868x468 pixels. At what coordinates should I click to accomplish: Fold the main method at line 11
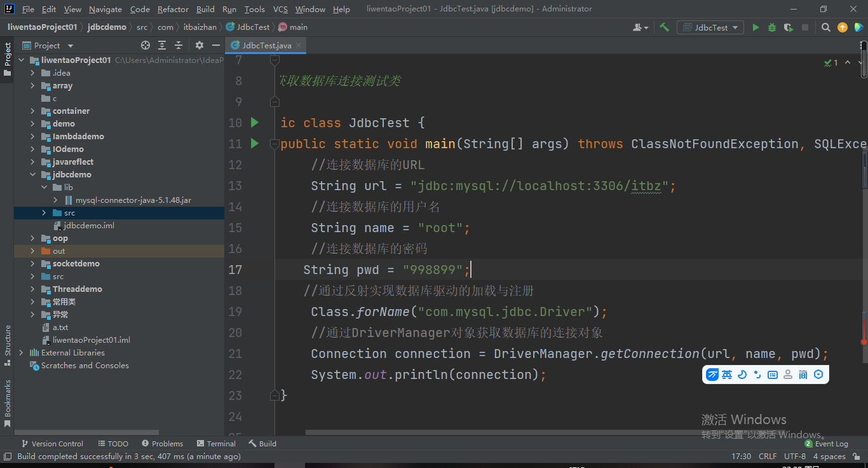(x=275, y=143)
